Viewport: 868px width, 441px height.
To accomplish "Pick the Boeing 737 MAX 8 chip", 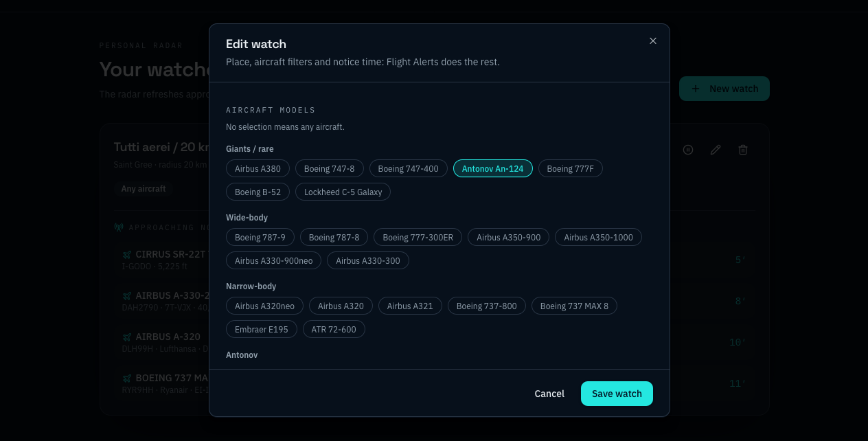I will tap(574, 306).
